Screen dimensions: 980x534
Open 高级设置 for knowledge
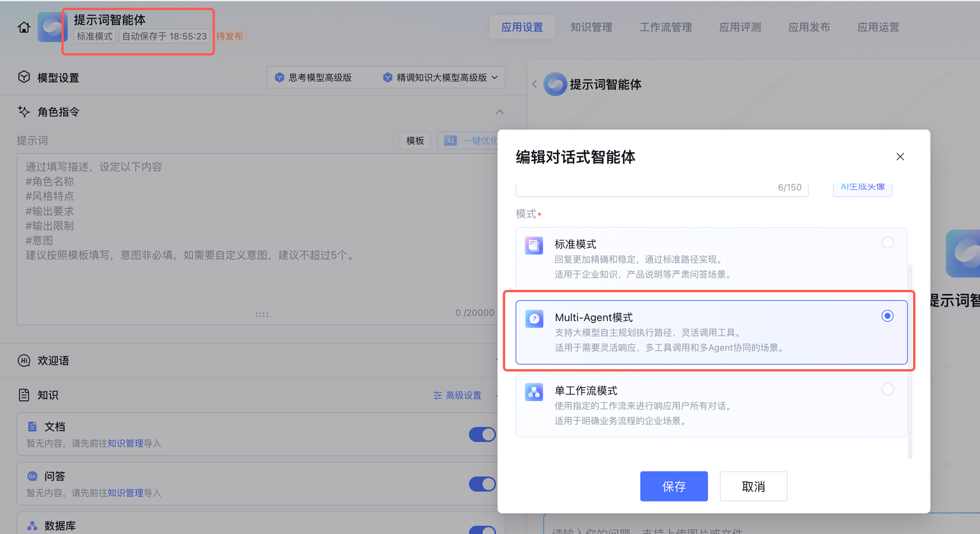[x=458, y=396]
